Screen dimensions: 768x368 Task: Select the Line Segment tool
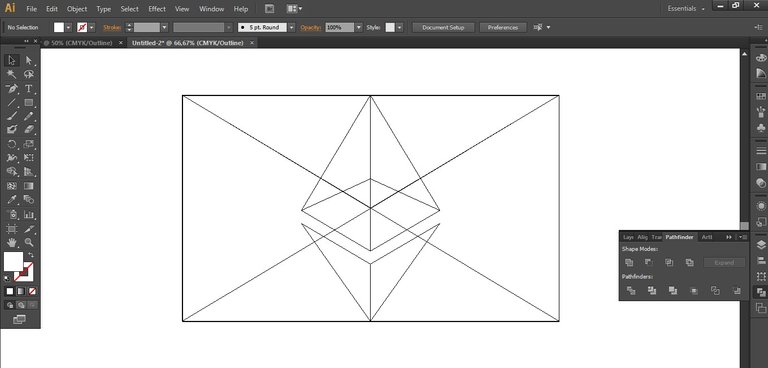tap(12, 102)
